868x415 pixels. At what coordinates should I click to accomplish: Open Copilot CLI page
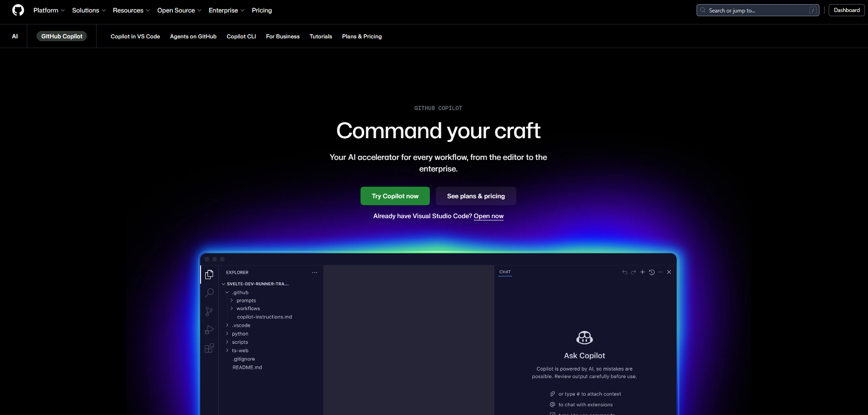click(241, 37)
